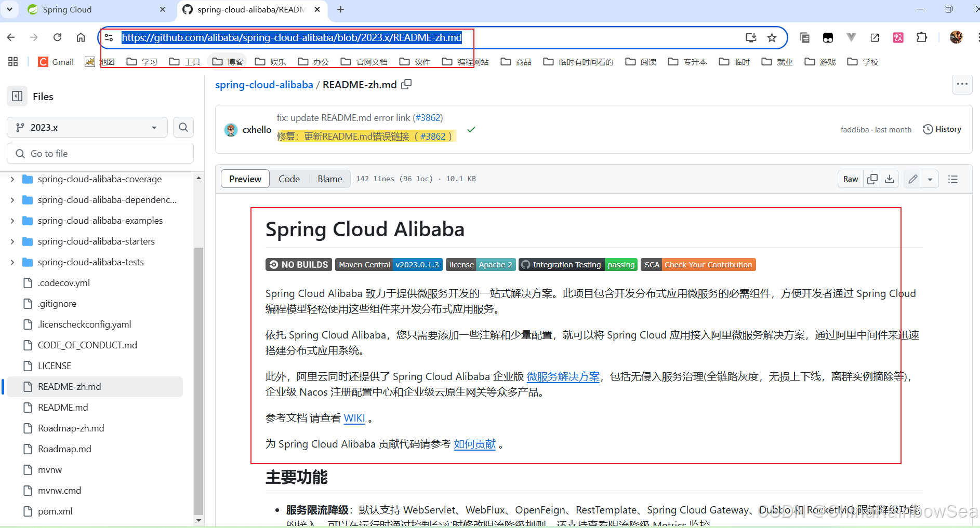This screenshot has height=528, width=980.
Task: Click install app icon in address bar
Action: tap(751, 37)
